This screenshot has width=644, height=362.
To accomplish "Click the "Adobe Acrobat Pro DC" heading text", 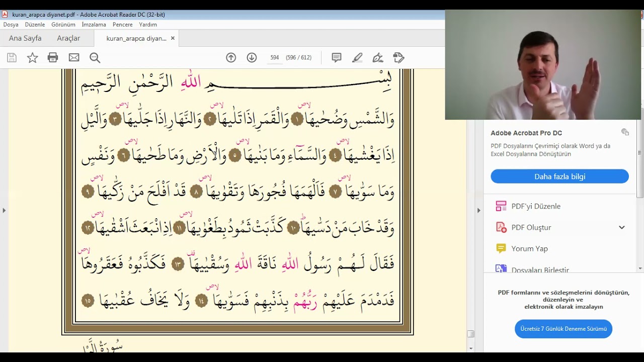I will pos(526,133).
